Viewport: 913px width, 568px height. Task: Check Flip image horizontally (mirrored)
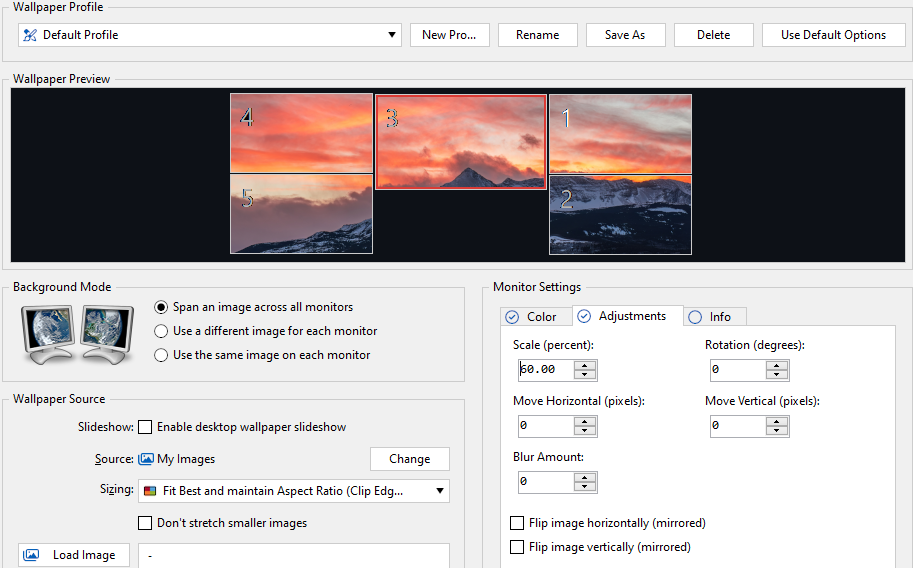click(x=517, y=523)
